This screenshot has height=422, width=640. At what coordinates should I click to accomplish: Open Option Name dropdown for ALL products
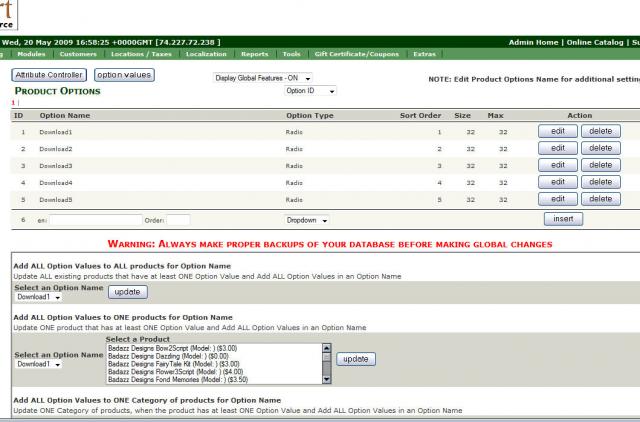(38, 297)
